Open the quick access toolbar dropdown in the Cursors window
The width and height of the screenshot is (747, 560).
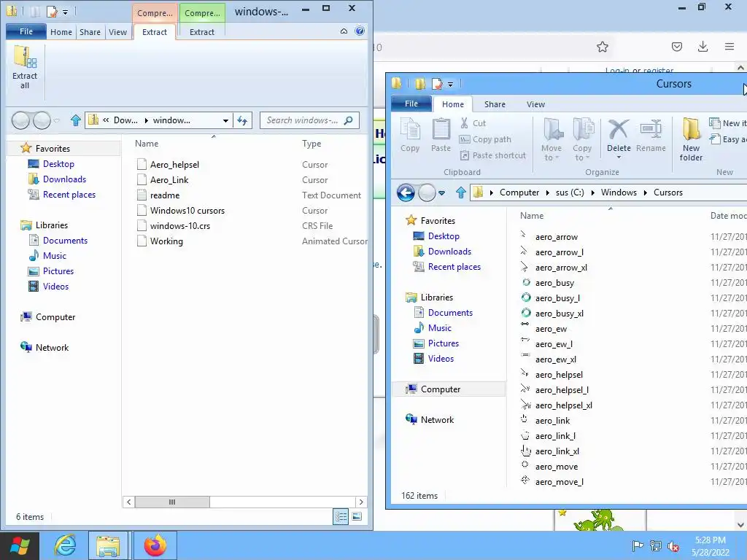coord(450,85)
